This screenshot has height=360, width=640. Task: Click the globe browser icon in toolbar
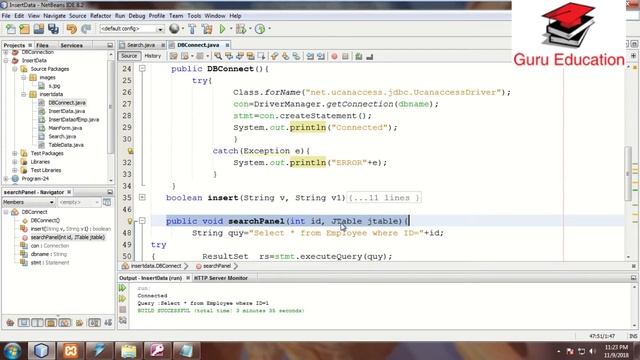click(174, 29)
